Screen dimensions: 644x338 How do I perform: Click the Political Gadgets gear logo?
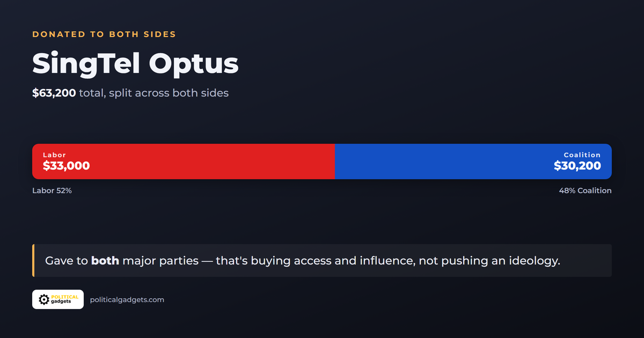[44, 299]
